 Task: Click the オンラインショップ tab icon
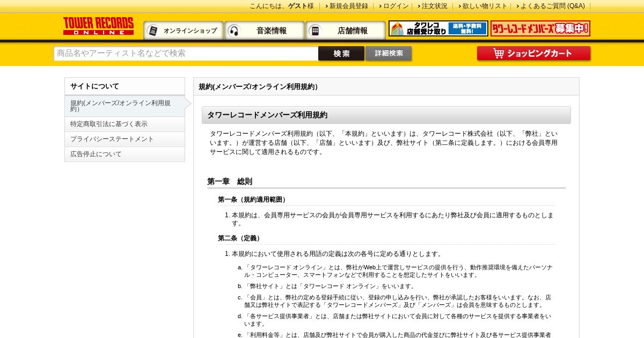153,31
